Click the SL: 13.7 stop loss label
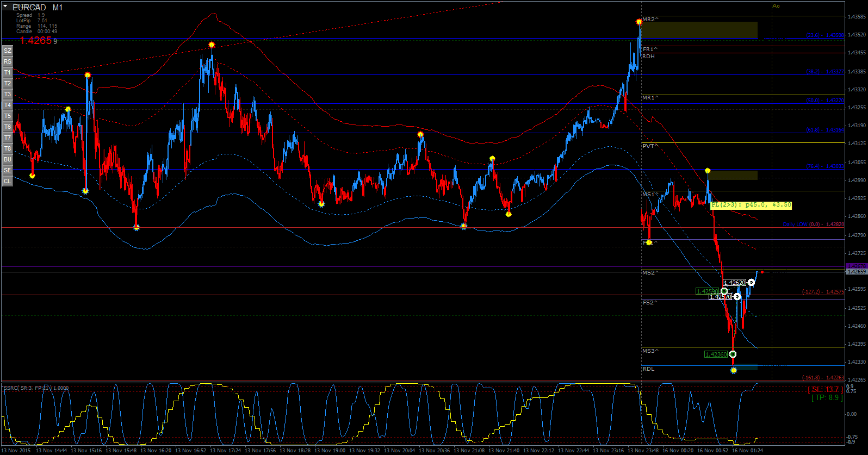 point(826,390)
